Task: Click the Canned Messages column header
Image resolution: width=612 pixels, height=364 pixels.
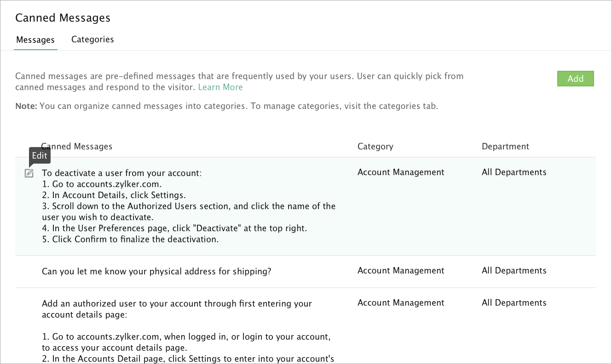Action: pyautogui.click(x=77, y=147)
